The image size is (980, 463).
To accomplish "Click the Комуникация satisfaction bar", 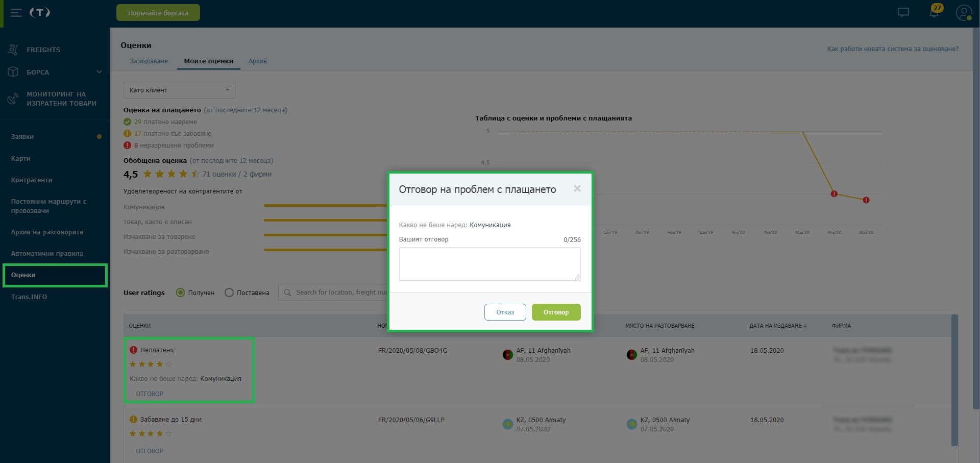I will (325, 206).
